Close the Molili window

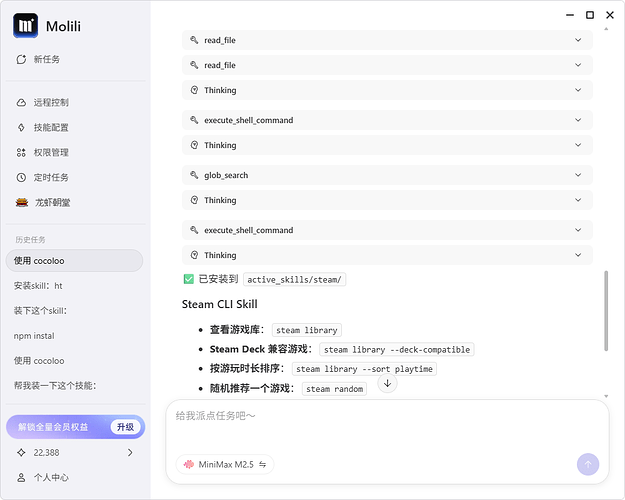pyautogui.click(x=610, y=15)
